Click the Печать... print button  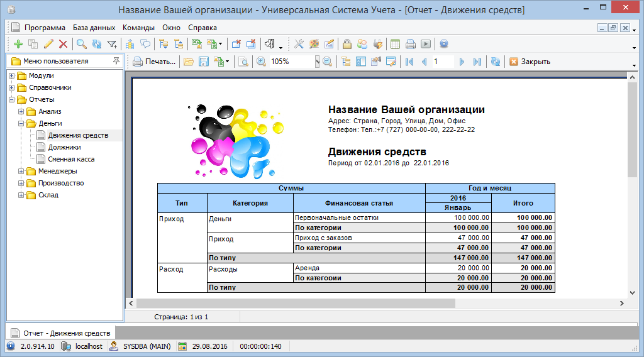point(154,62)
